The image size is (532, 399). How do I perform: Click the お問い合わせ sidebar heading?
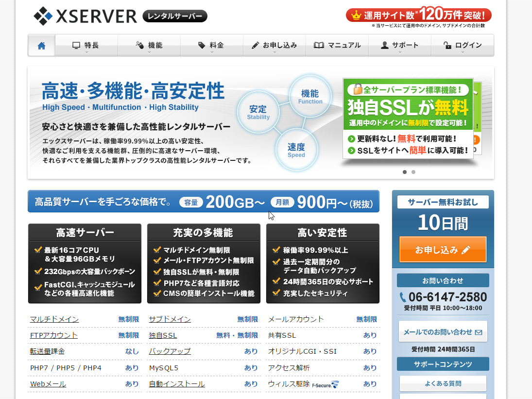[x=443, y=280]
